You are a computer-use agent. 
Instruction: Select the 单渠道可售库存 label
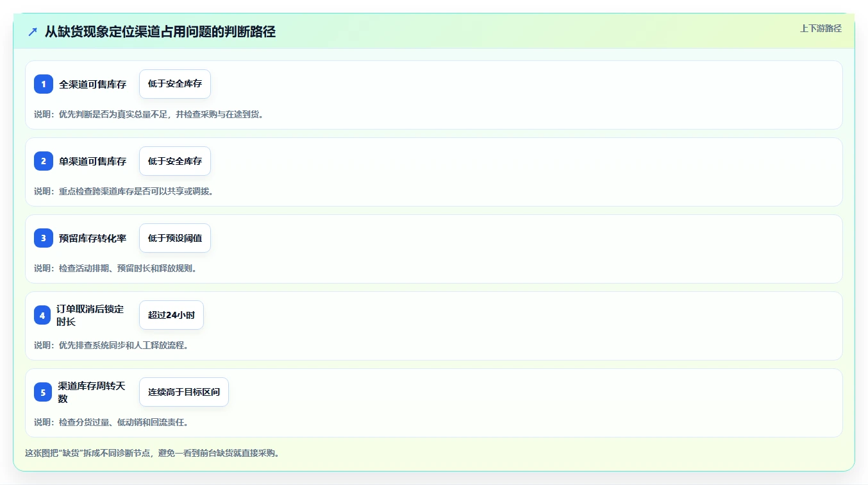point(93,161)
